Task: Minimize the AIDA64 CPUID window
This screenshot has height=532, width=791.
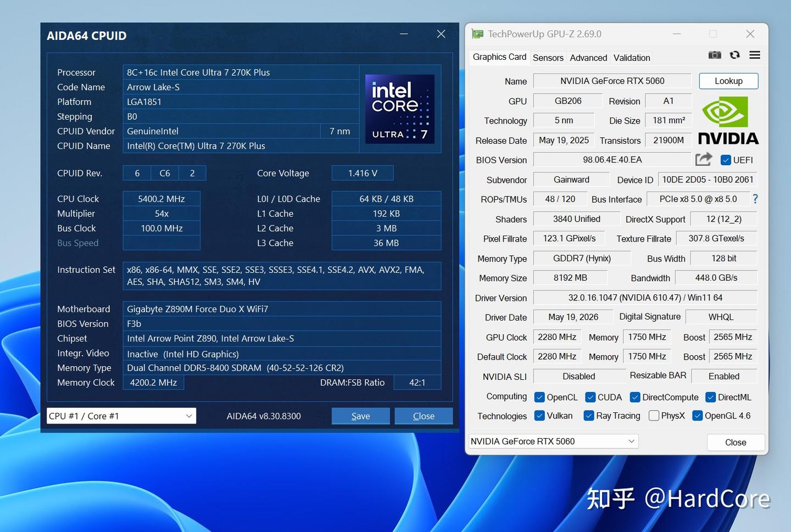Action: [x=404, y=34]
